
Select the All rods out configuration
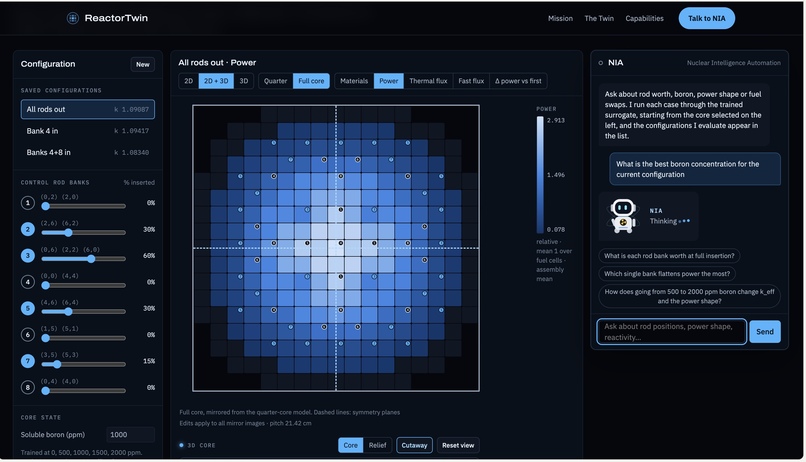(x=87, y=109)
